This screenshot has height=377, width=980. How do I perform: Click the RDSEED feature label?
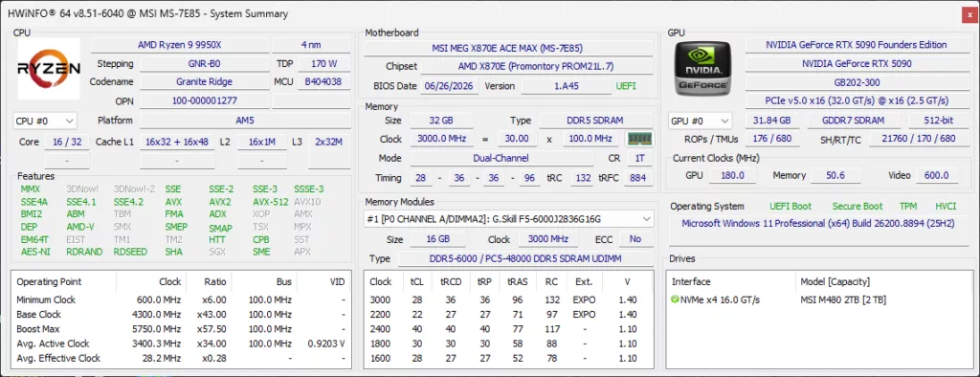coord(130,252)
